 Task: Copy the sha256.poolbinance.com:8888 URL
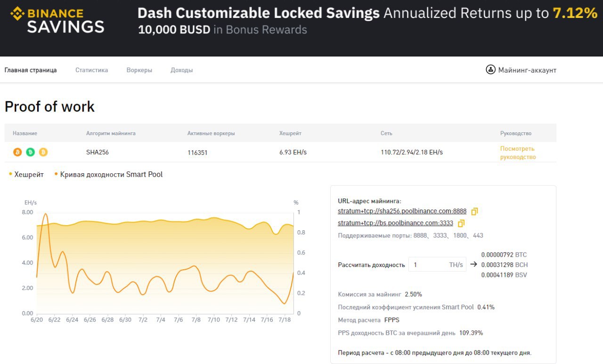pyautogui.click(x=474, y=211)
